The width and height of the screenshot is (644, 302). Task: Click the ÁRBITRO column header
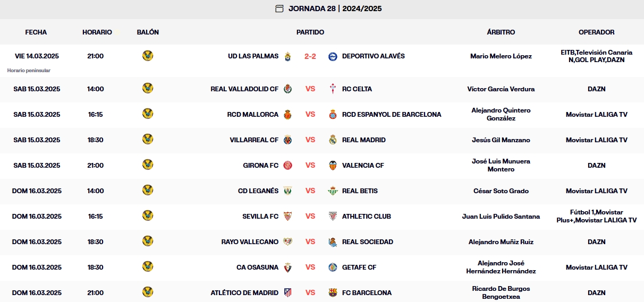tap(501, 32)
